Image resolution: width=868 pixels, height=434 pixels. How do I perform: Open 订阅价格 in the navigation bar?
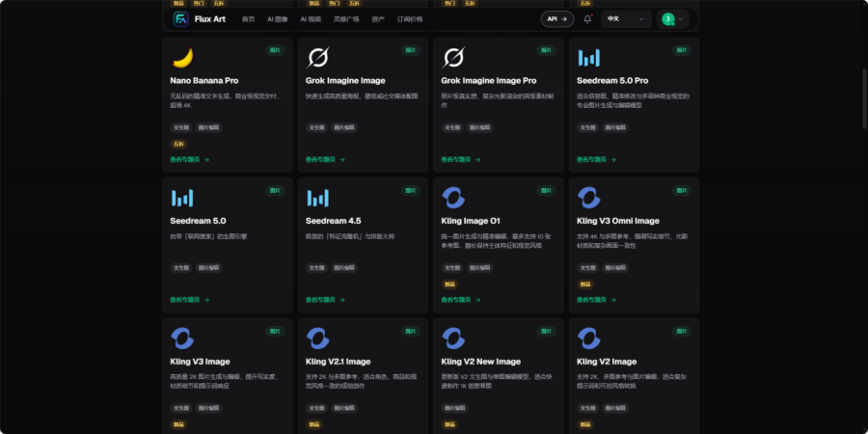click(x=410, y=19)
